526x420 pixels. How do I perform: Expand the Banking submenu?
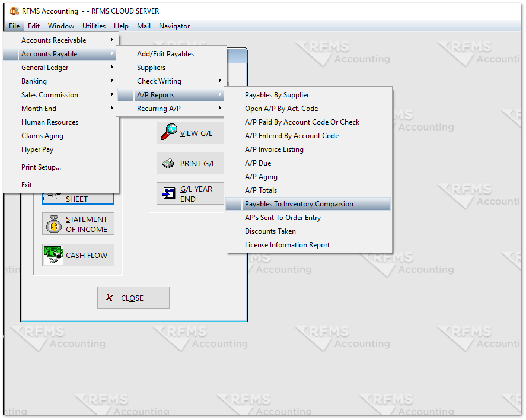coord(60,81)
